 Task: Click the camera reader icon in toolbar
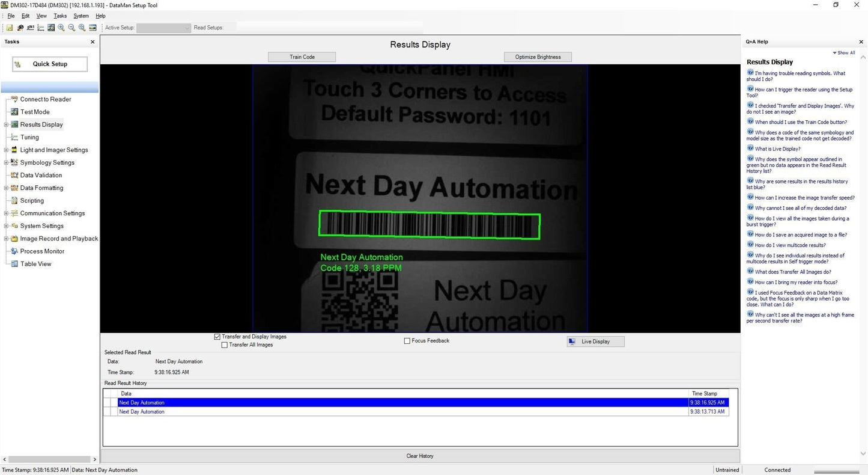click(x=20, y=28)
